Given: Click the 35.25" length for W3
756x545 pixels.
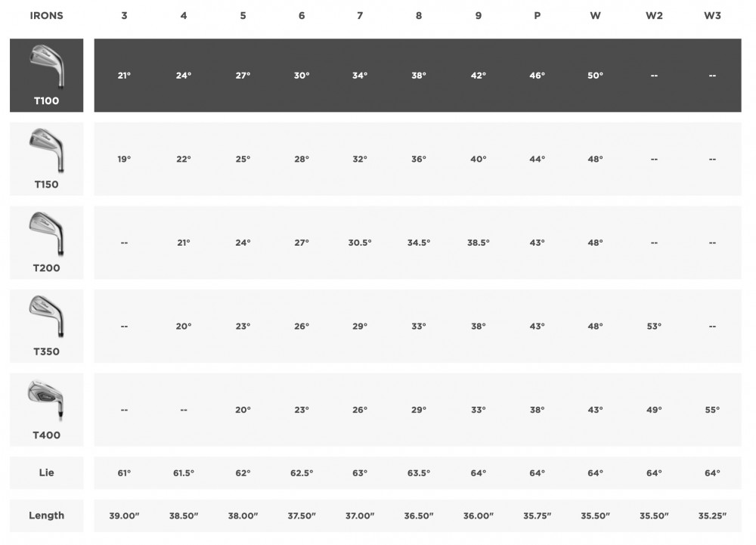Looking at the screenshot, I should (x=712, y=516).
